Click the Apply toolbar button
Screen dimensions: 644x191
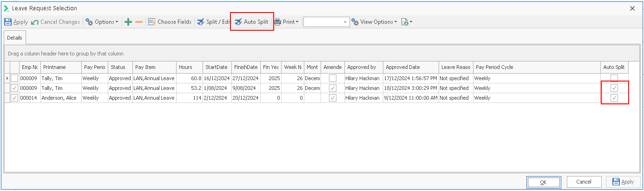coord(16,22)
